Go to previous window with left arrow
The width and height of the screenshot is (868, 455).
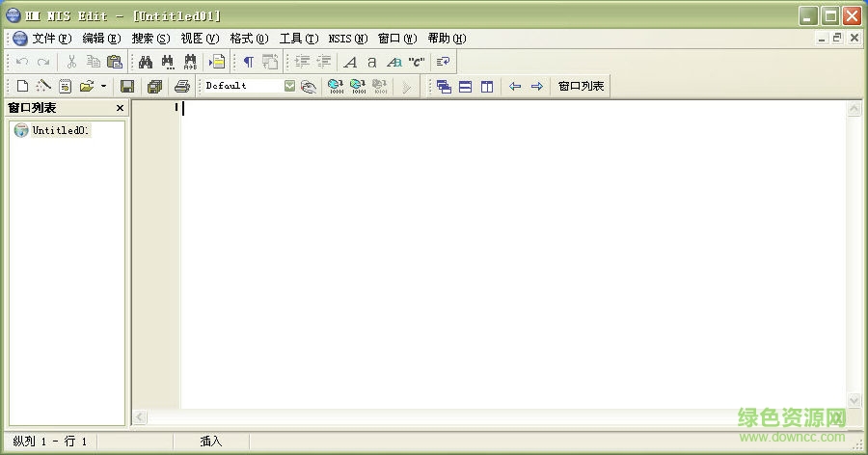515,87
